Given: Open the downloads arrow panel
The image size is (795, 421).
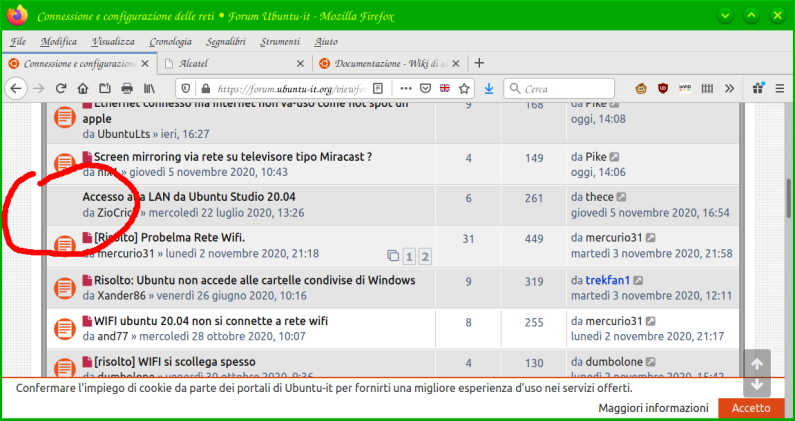Looking at the screenshot, I should [489, 89].
